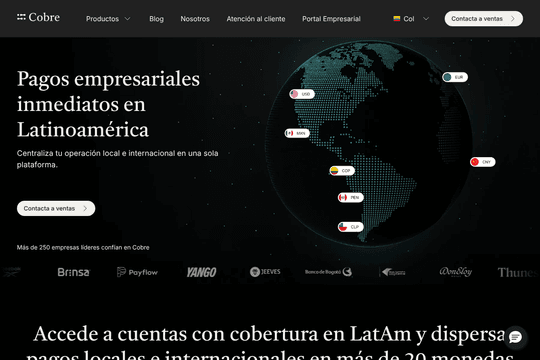This screenshot has width=540, height=360.
Task: Expand the Productos dropdown menu
Action: [108, 19]
